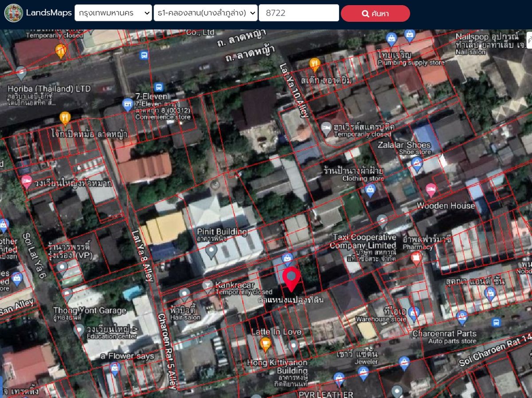Screen dimensions: 532x398
Task: Click the Charoenrat Parts shop marker
Action: coord(462,317)
